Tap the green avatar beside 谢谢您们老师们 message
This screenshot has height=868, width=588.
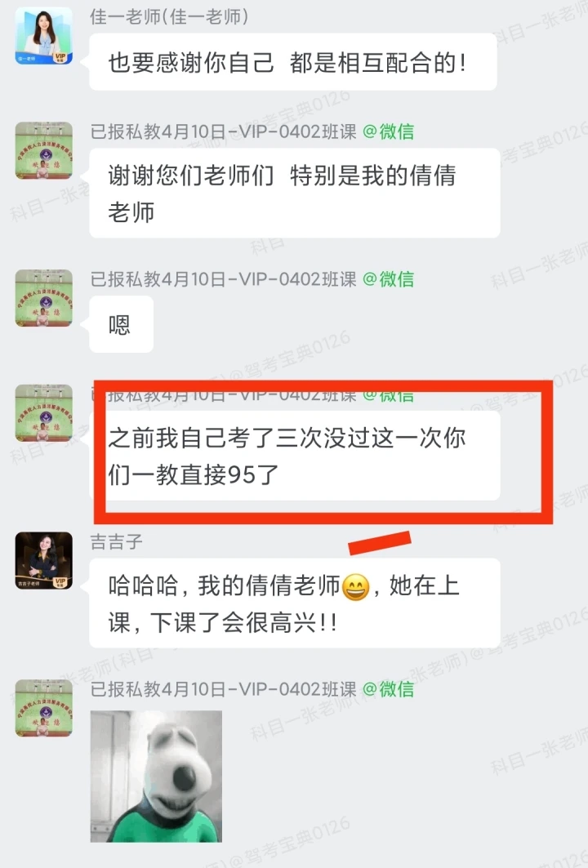pos(44,150)
